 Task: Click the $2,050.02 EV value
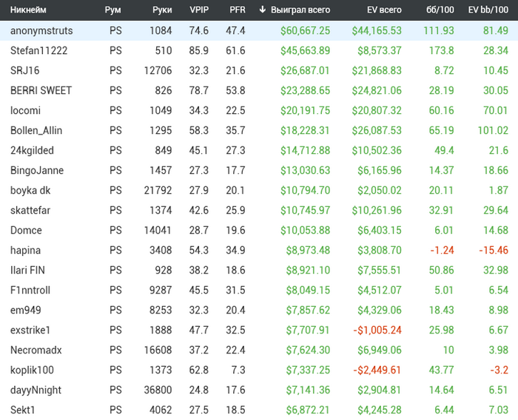click(380, 190)
